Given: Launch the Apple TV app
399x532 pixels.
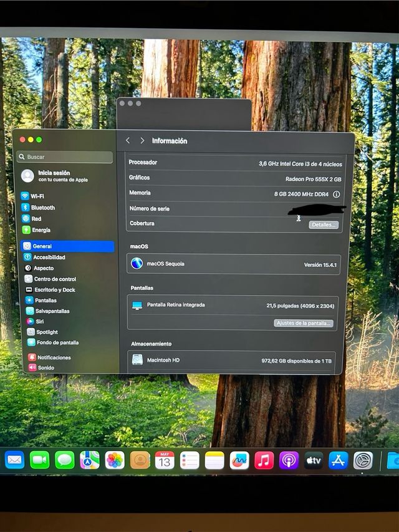Looking at the screenshot, I should click(x=314, y=460).
